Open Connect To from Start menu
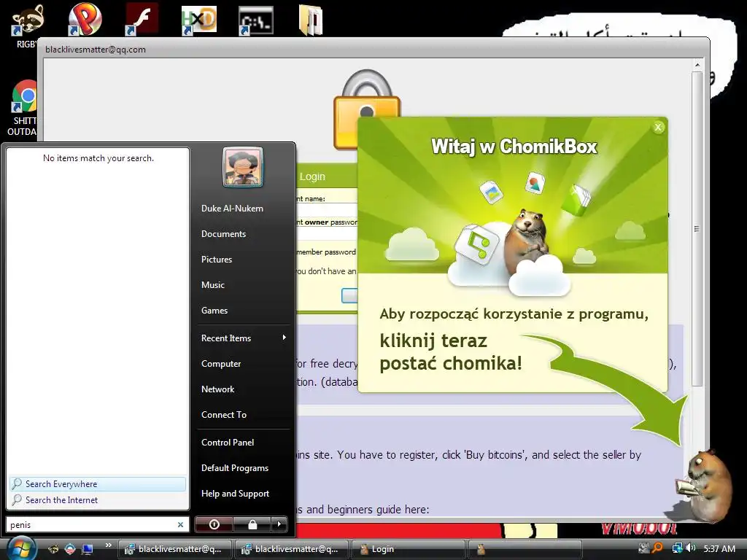 (x=224, y=415)
